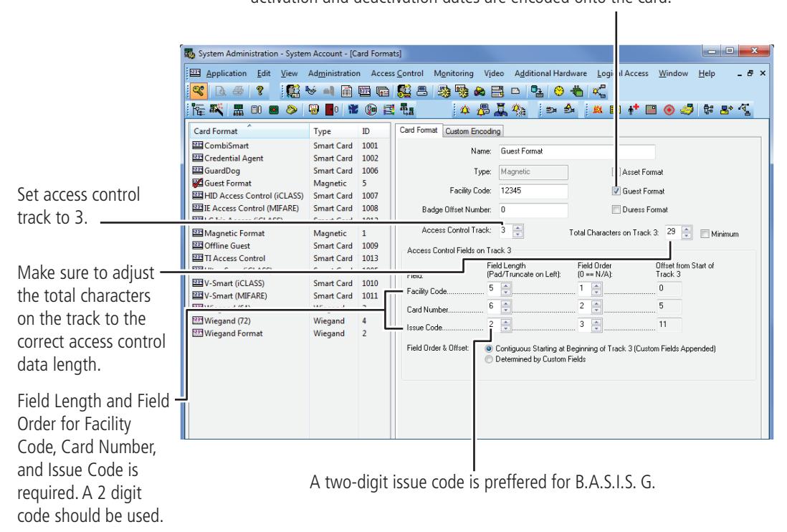Click the magic wand wizard toolbar icon
Viewport: 787px width, 532px height.
216,109
